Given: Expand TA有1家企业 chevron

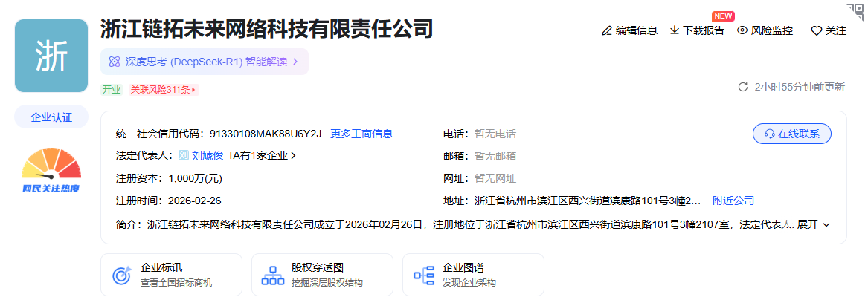Looking at the screenshot, I should click(293, 156).
